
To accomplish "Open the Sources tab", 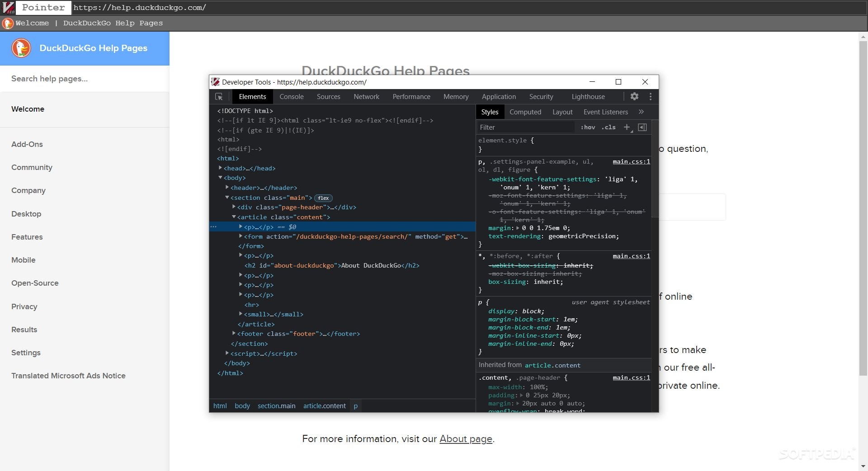I will (328, 97).
